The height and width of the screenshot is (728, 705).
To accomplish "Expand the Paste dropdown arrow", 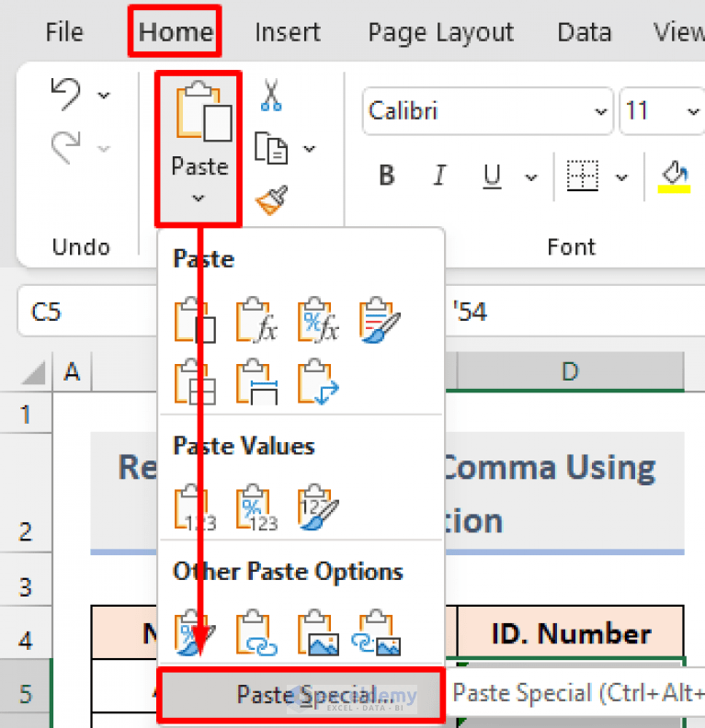I will pos(199,199).
